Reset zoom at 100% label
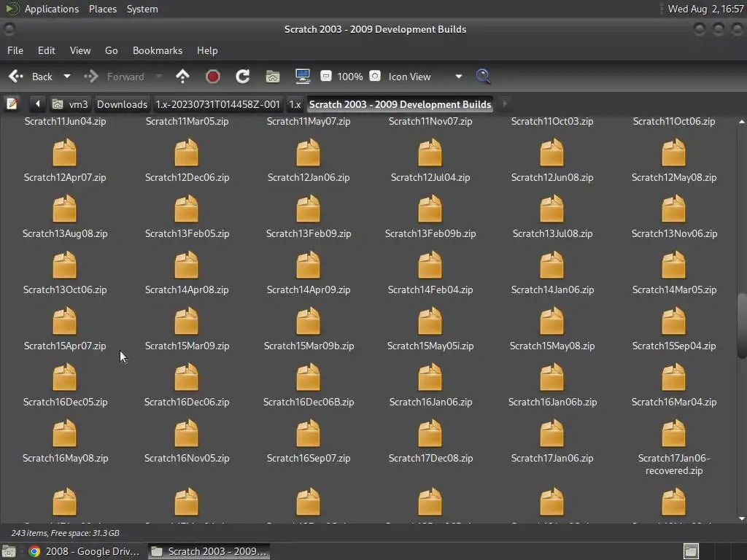Viewport: 747px width, 560px height. [x=350, y=77]
